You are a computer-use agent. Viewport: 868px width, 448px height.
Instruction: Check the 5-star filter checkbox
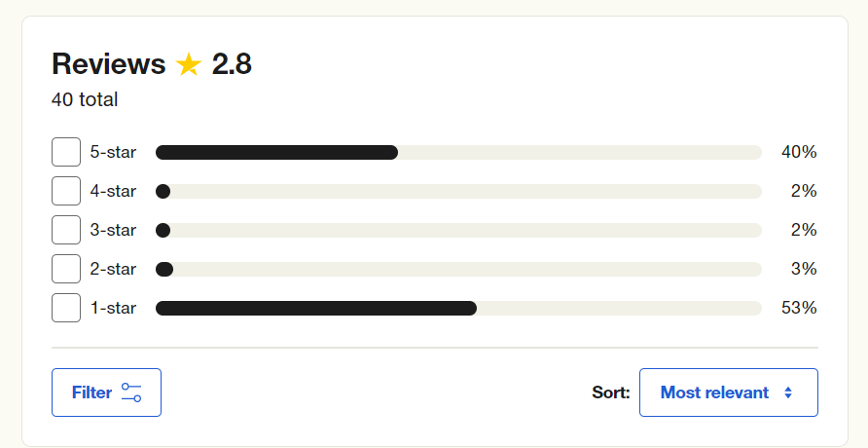tap(66, 152)
